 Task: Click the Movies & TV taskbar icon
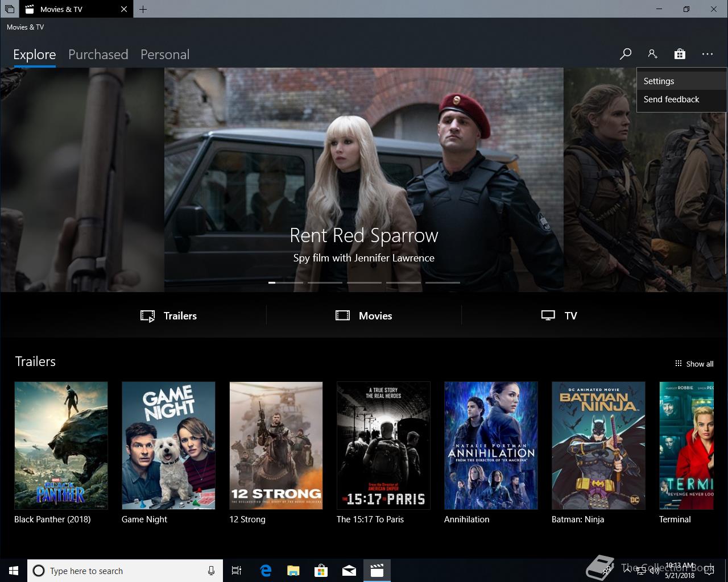click(377, 571)
